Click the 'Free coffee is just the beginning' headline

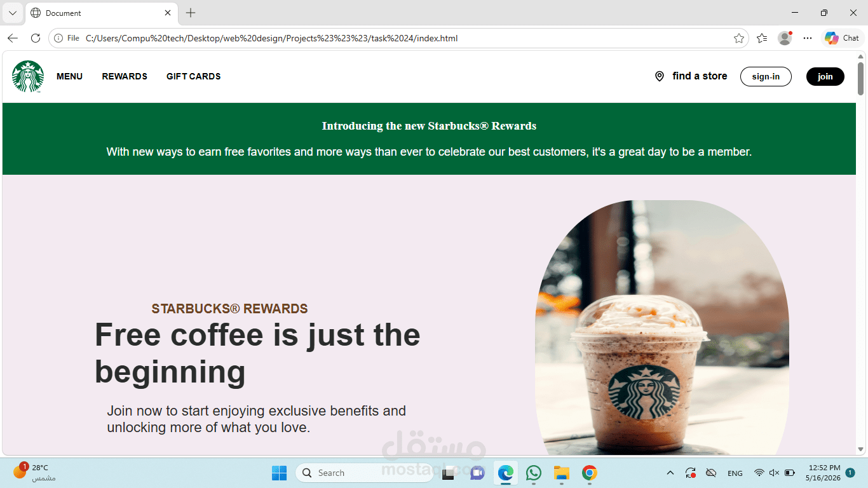257,353
